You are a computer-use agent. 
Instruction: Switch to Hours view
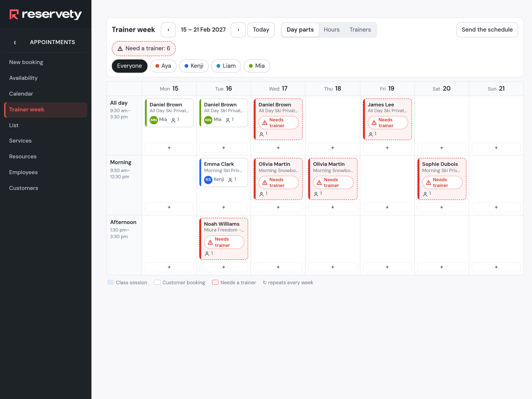(x=332, y=30)
